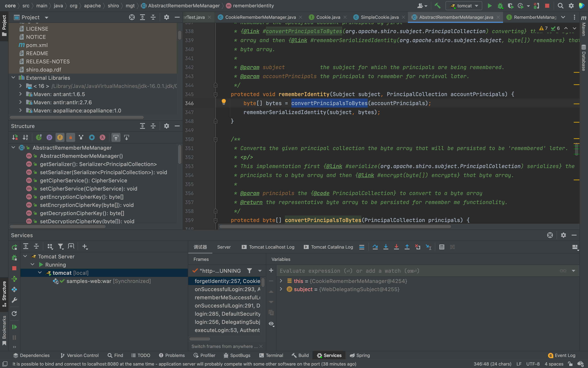588x368 pixels.
Task: Expand the JDK 16 library node
Action: coord(20,86)
